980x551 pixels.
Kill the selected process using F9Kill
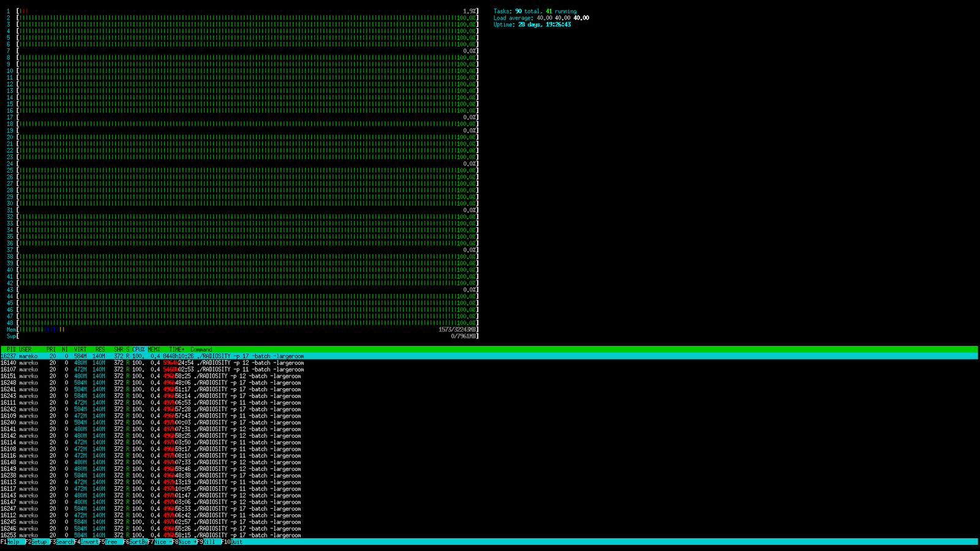pyautogui.click(x=208, y=542)
